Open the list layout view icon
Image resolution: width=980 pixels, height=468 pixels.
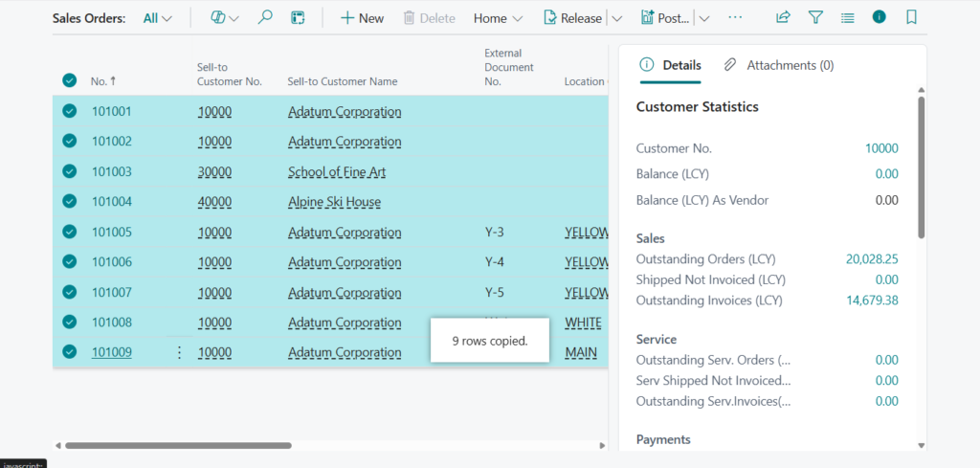(x=298, y=18)
